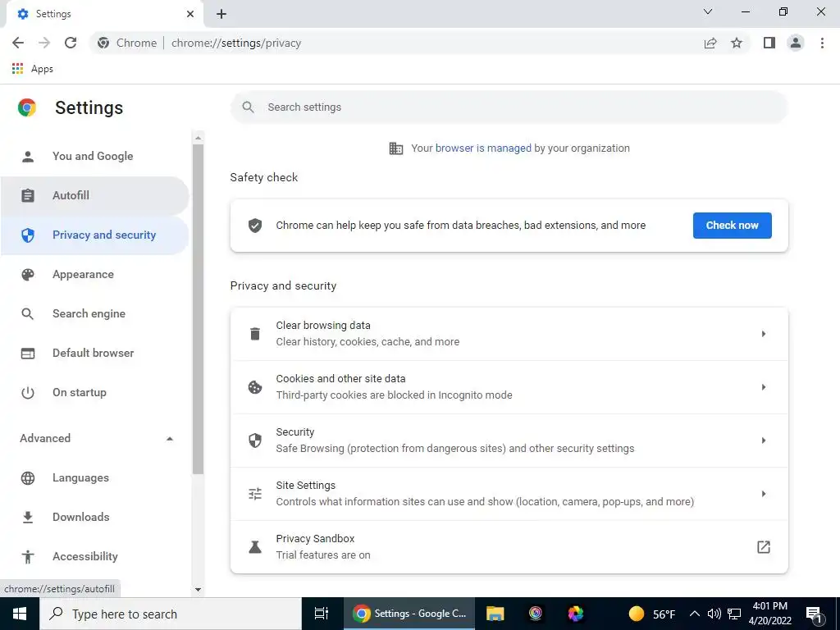Click the taskbar search box
This screenshot has height=630, width=840.
(x=171, y=614)
